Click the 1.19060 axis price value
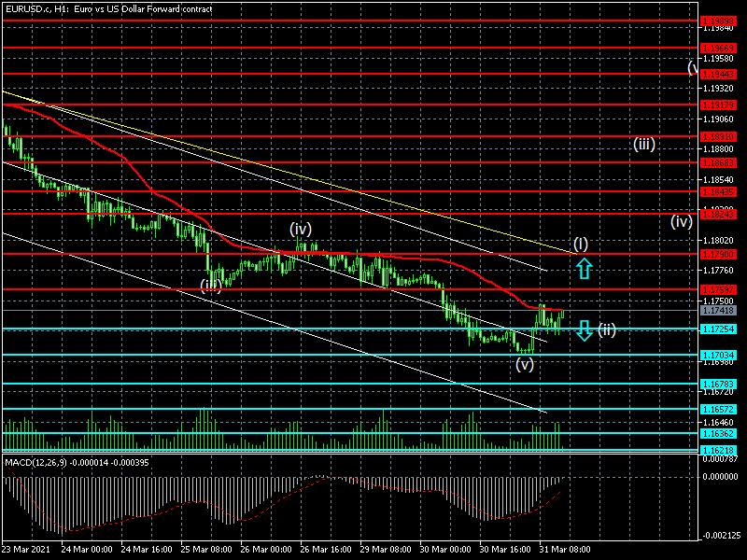The image size is (747, 560). pyautogui.click(x=718, y=119)
